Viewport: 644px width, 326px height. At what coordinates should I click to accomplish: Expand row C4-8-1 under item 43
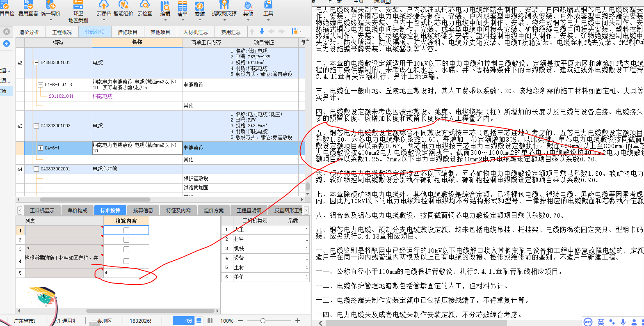click(x=40, y=148)
